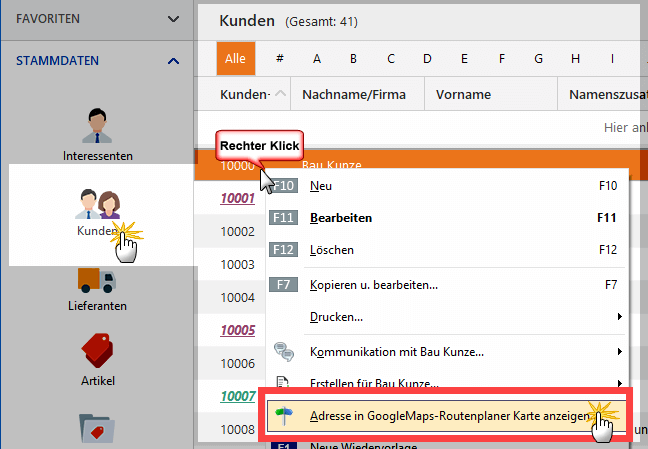648x449 pixels.
Task: Filter customers by letter A
Action: pyautogui.click(x=317, y=59)
